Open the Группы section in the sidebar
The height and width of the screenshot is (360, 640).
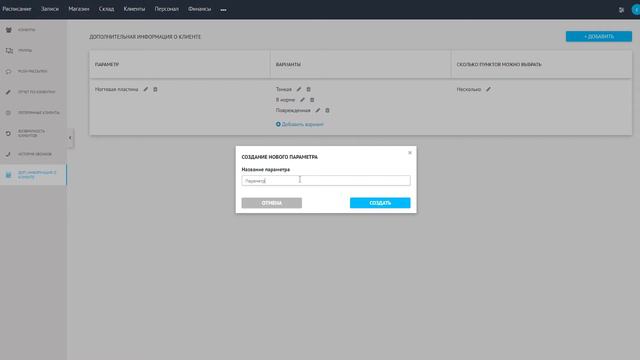click(x=24, y=51)
